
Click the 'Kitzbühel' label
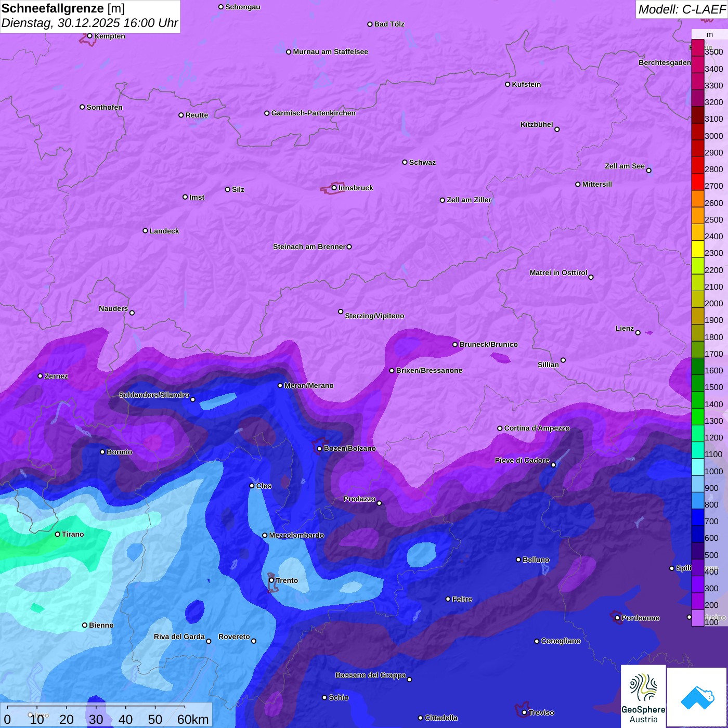pyautogui.click(x=537, y=124)
